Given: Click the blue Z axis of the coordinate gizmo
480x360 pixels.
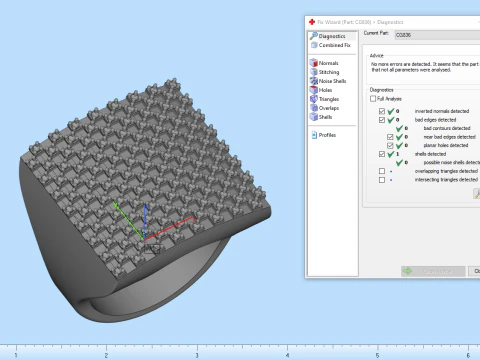Looking at the screenshot, I should (145, 220).
